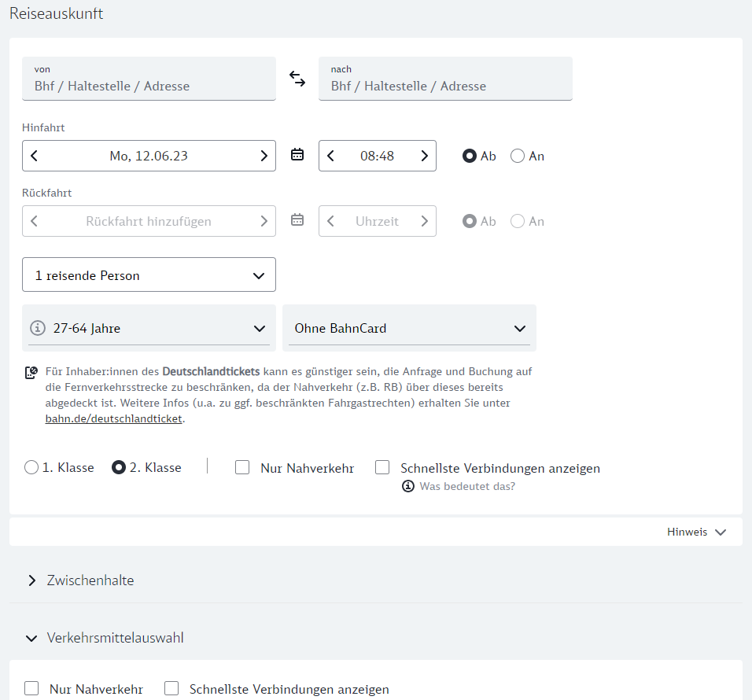This screenshot has width=752, height=700.
Task: Click the Hinfahrt label
Action: [x=43, y=127]
